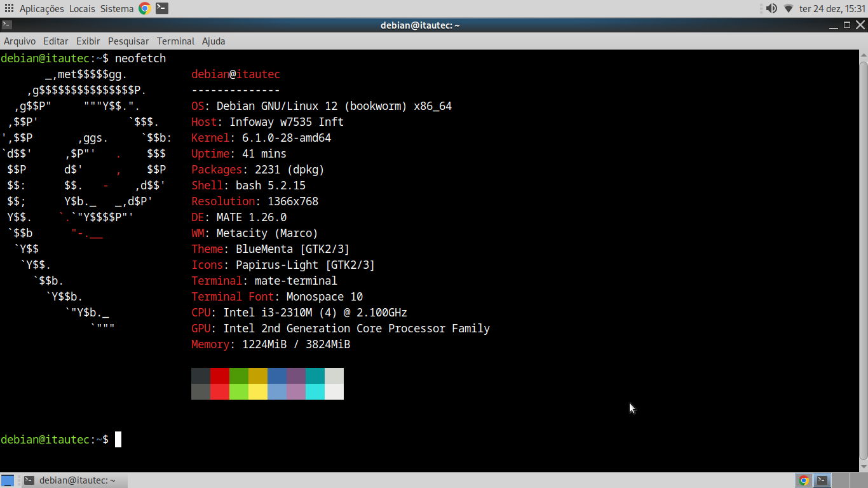This screenshot has width=868, height=488.
Task: Open the Editar menu
Action: click(56, 41)
